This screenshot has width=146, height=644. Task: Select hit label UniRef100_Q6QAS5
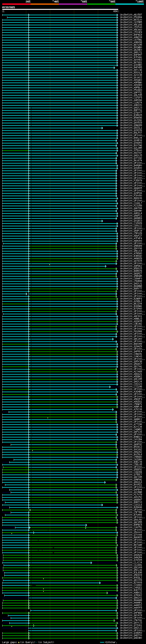(x=131, y=188)
